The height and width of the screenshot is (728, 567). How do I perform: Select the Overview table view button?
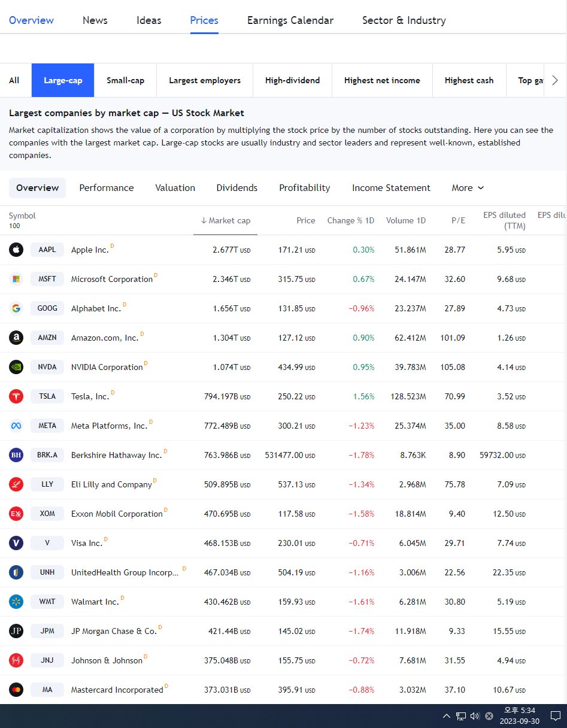[x=38, y=188]
